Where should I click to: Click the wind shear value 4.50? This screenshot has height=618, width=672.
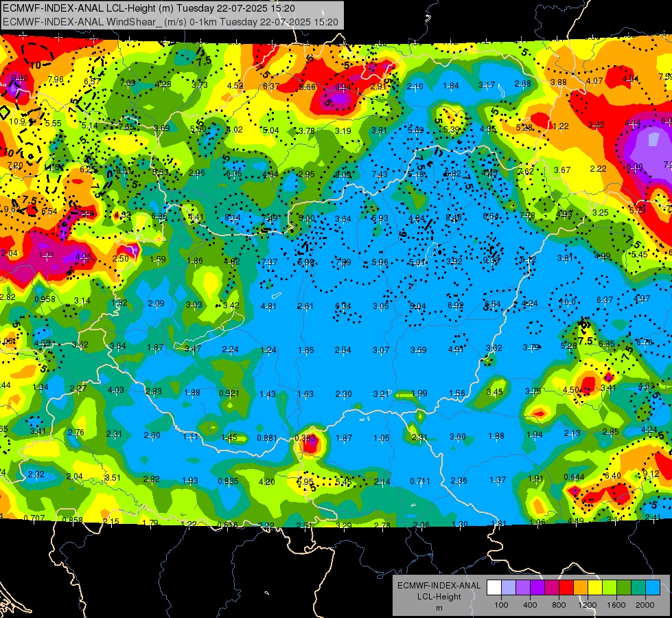pos(570,390)
